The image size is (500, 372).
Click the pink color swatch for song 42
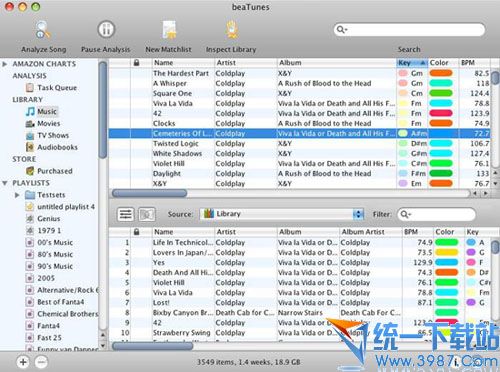441,113
